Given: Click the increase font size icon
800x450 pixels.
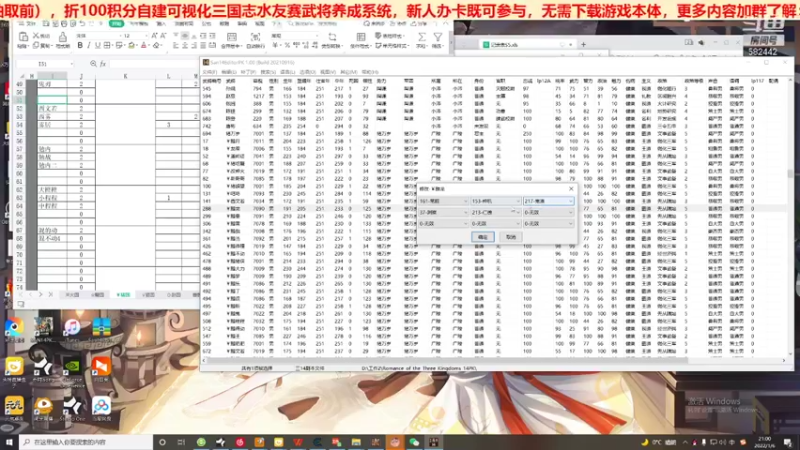Looking at the screenshot, I should click(155, 36).
